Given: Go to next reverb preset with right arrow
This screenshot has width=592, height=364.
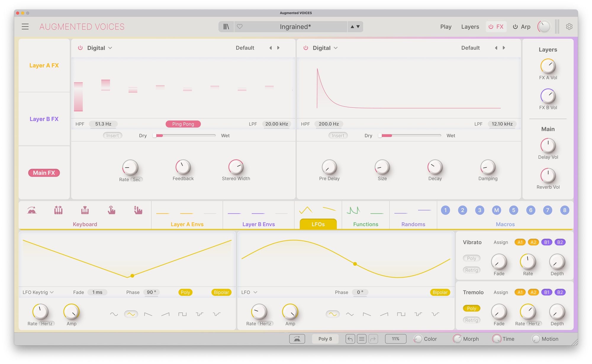Looking at the screenshot, I should 504,48.
